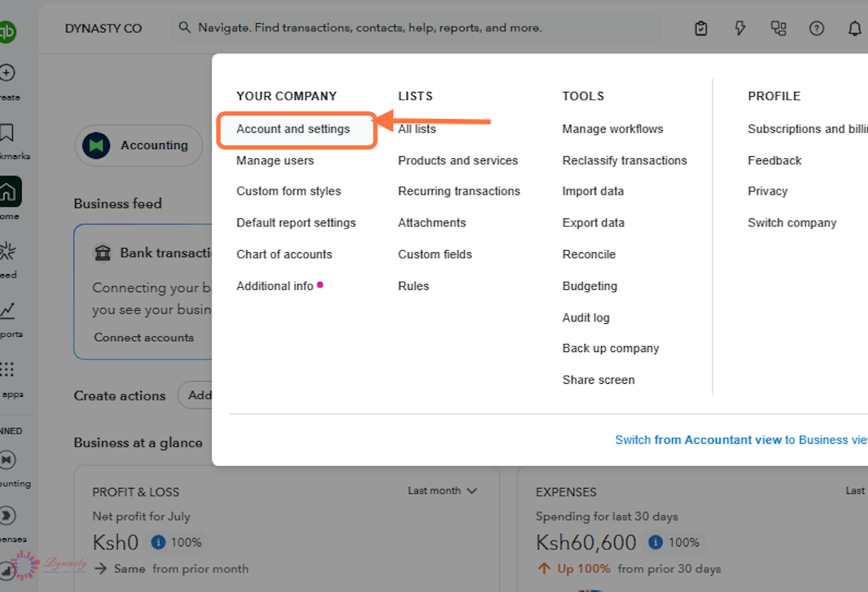Open Attachments list

432,223
